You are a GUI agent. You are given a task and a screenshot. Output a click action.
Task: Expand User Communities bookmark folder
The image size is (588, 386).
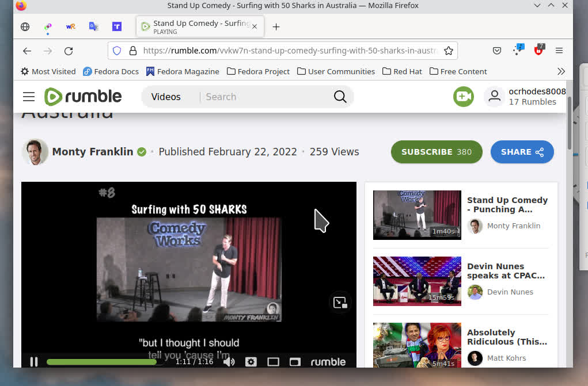point(336,71)
